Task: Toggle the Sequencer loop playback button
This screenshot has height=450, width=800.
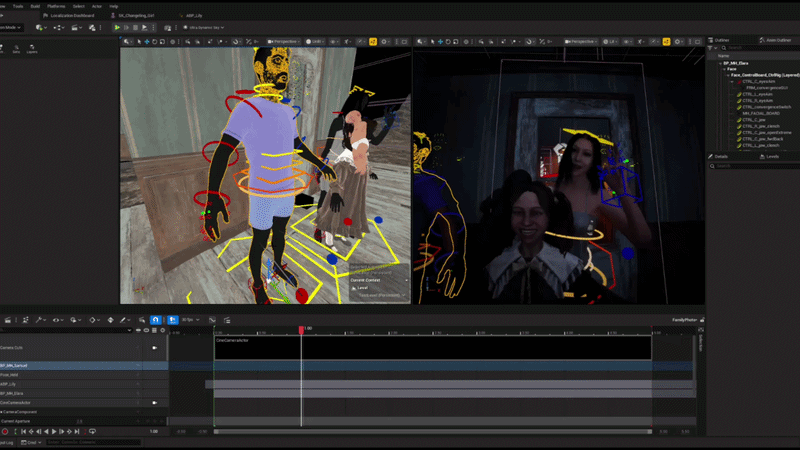Action: point(92,432)
